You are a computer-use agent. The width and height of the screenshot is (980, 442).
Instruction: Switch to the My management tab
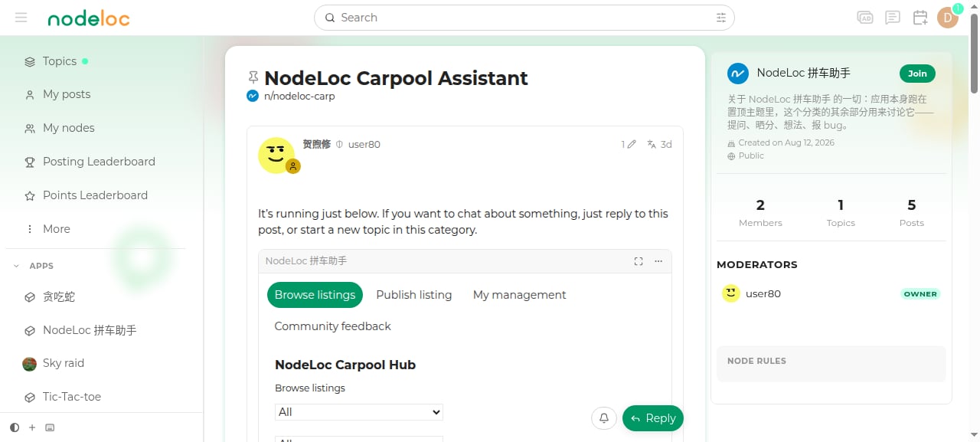tap(520, 295)
